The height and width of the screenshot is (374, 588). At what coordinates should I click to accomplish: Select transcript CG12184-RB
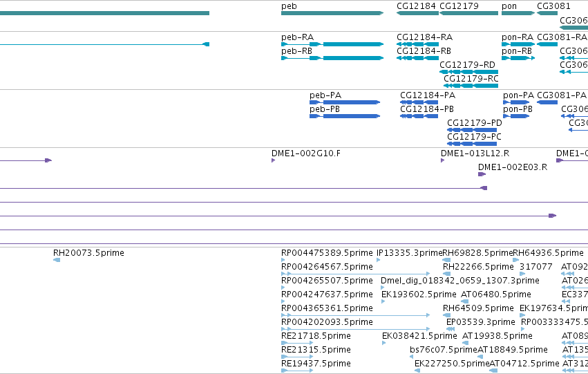click(418, 58)
